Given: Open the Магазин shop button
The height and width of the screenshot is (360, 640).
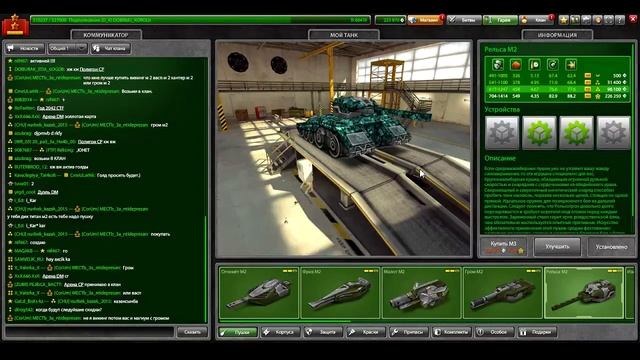Looking at the screenshot, I should tap(425, 20).
